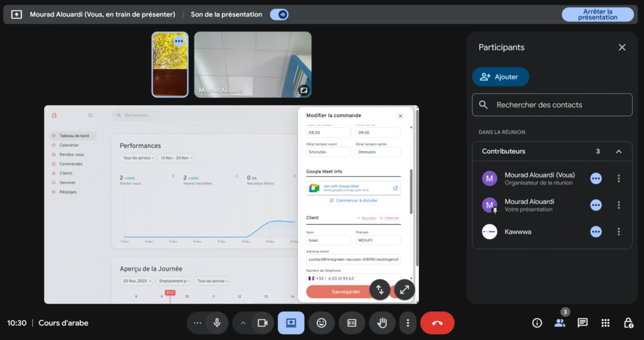Click the red hang up call button
This screenshot has width=644, height=340.
437,323
